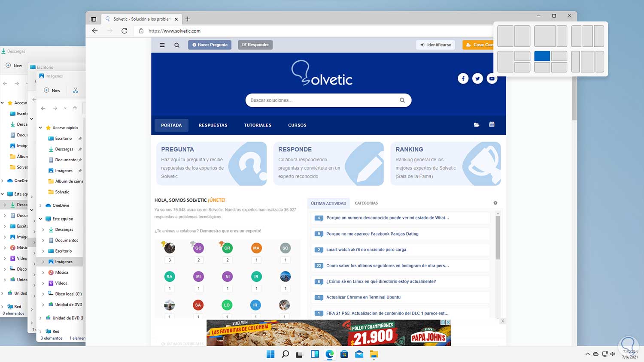Switch to the CATEGORIAS tab

[366, 203]
